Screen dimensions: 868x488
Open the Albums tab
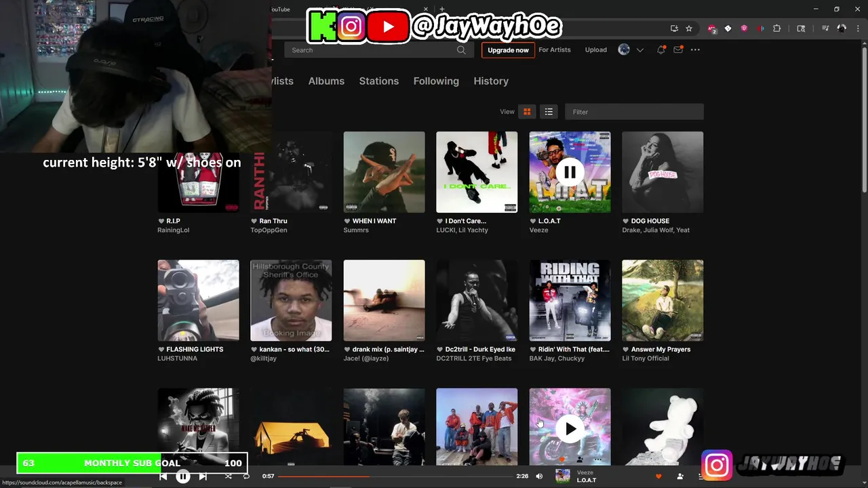pyautogui.click(x=326, y=81)
